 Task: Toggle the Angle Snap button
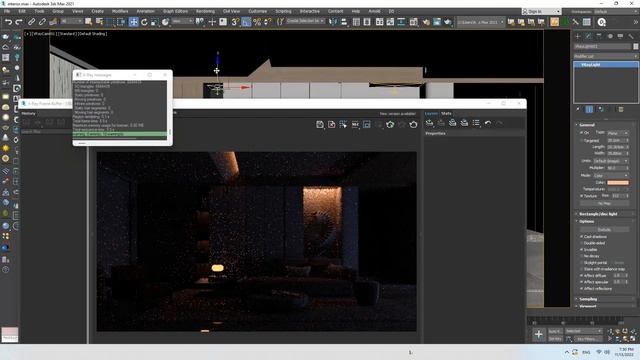[246, 22]
